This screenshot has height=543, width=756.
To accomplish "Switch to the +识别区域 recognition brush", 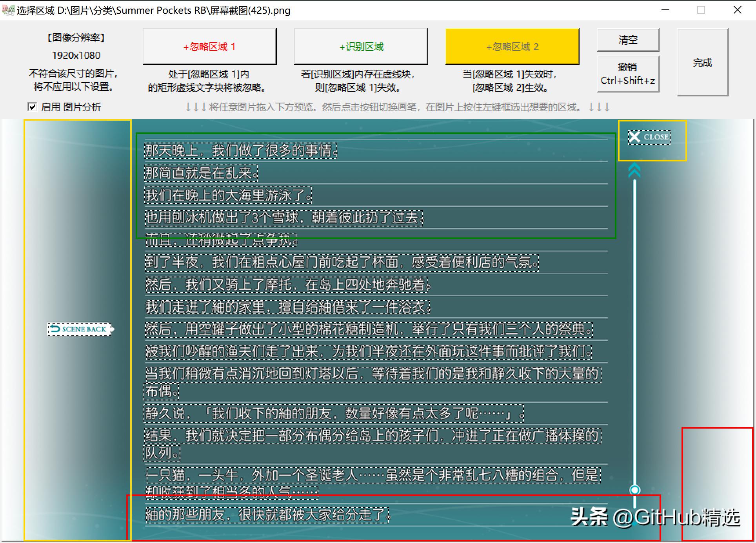I will coord(360,46).
